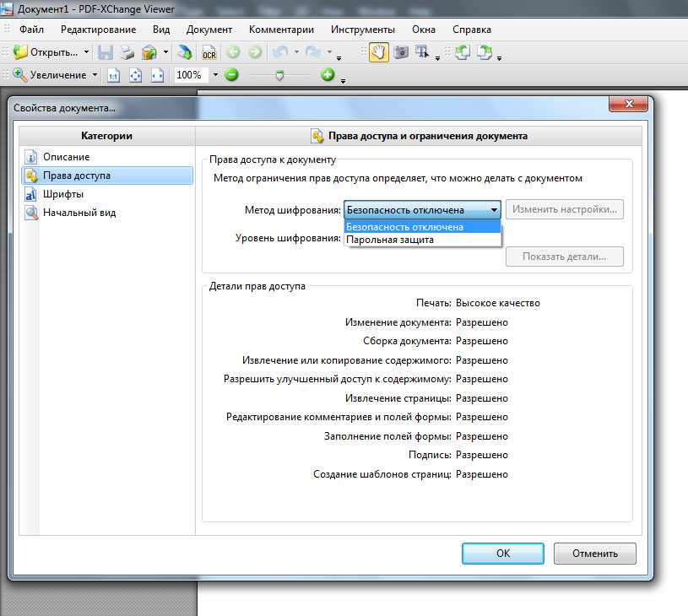Rotate page clockwise

point(485,52)
